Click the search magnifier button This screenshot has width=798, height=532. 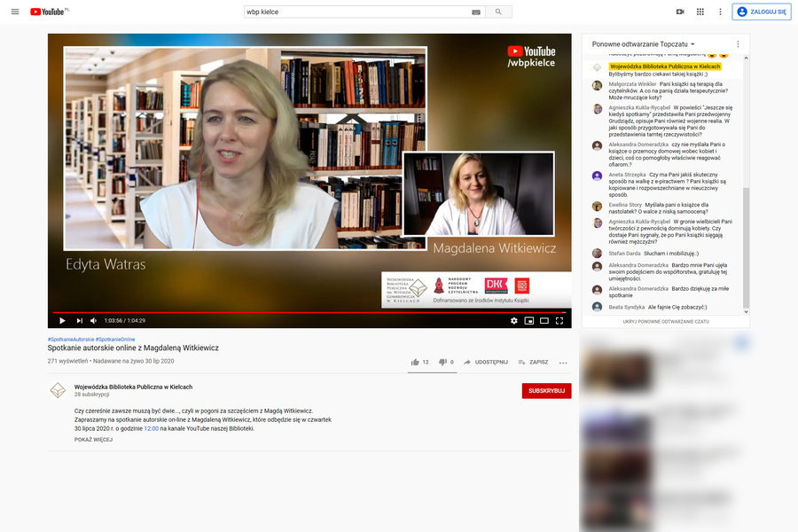[x=498, y=12]
